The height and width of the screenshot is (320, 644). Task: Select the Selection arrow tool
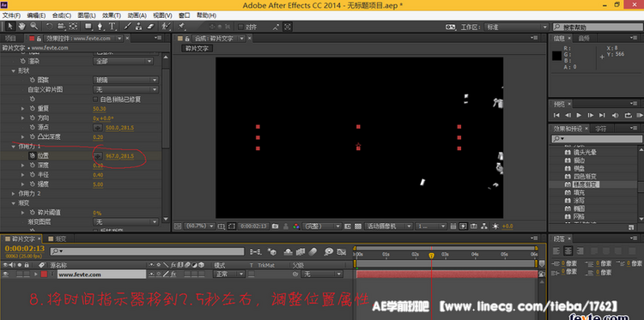click(x=10, y=27)
